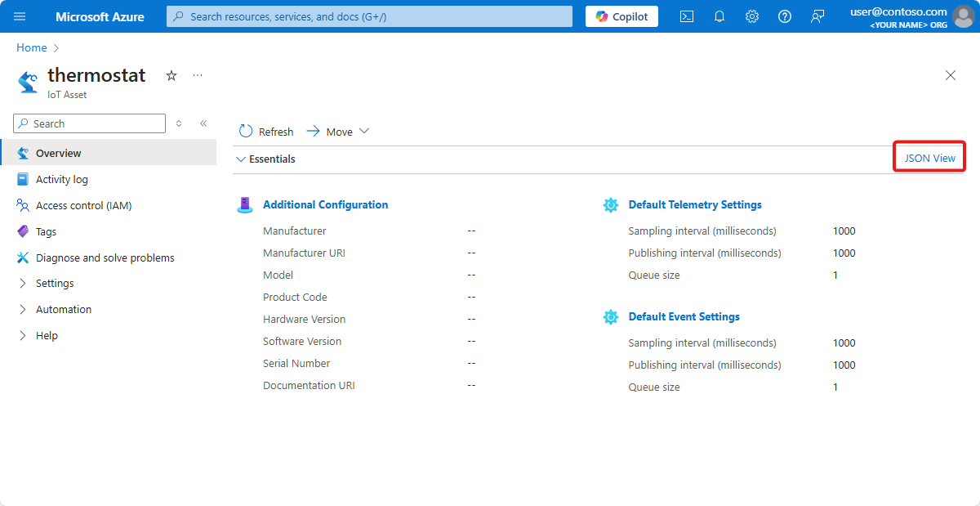Click Event Queue size value 1
This screenshot has width=980, height=506.
click(x=835, y=387)
